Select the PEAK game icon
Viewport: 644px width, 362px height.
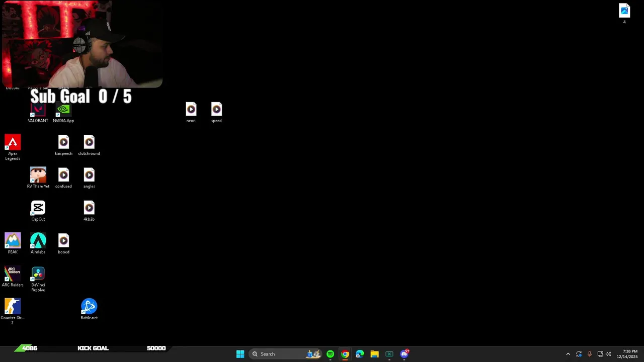(x=13, y=244)
